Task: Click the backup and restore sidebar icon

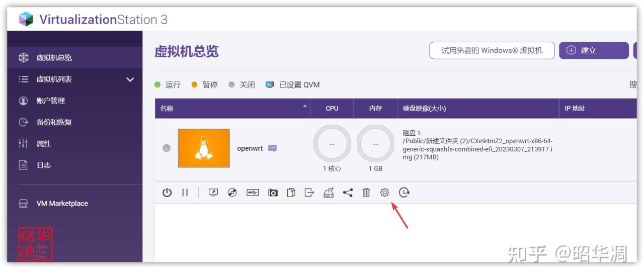Action: tap(23, 122)
